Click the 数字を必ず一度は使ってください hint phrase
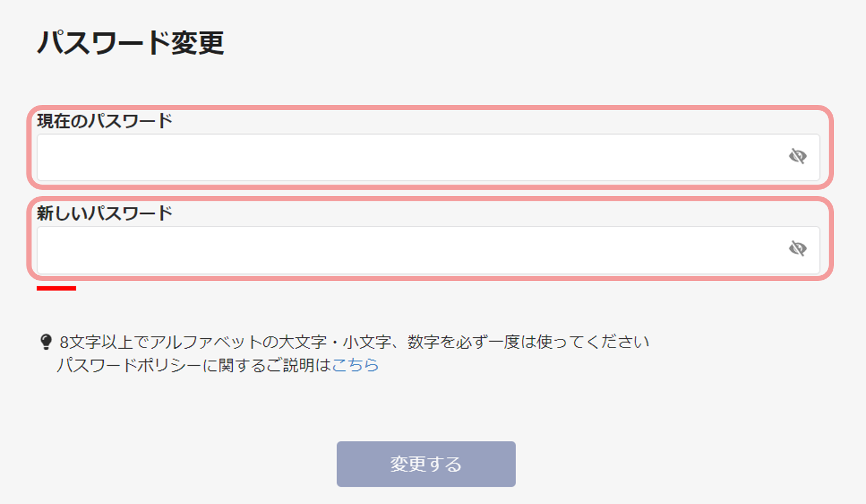The image size is (866, 504). 528,342
